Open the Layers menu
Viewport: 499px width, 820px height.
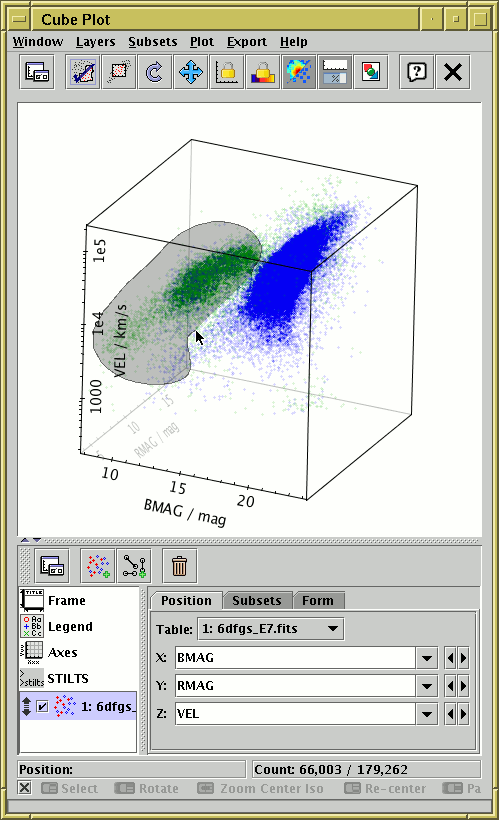coord(95,42)
